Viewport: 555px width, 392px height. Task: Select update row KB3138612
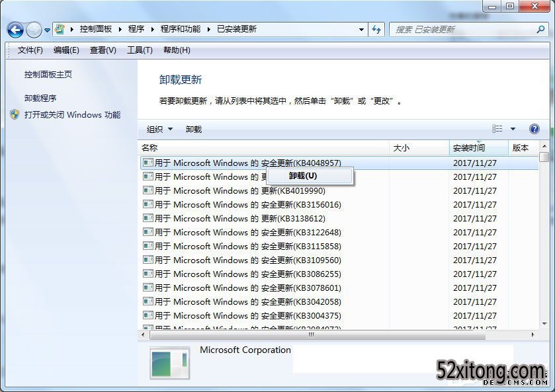pos(339,218)
